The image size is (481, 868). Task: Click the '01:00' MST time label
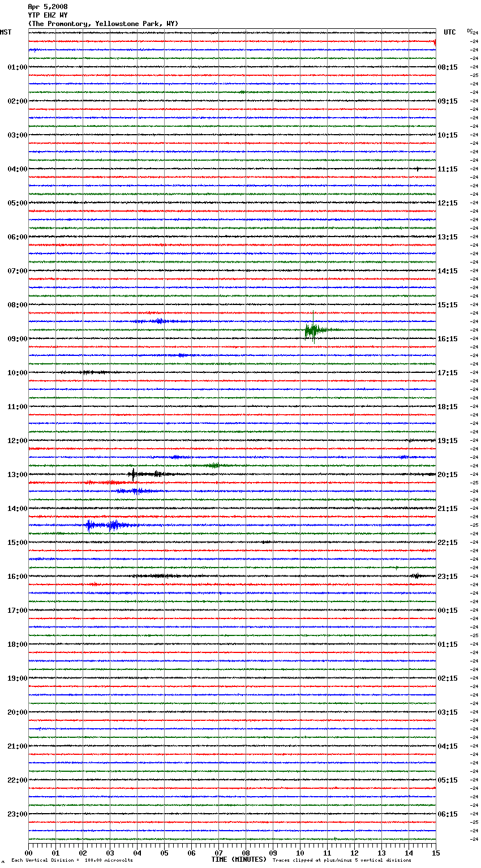18,67
